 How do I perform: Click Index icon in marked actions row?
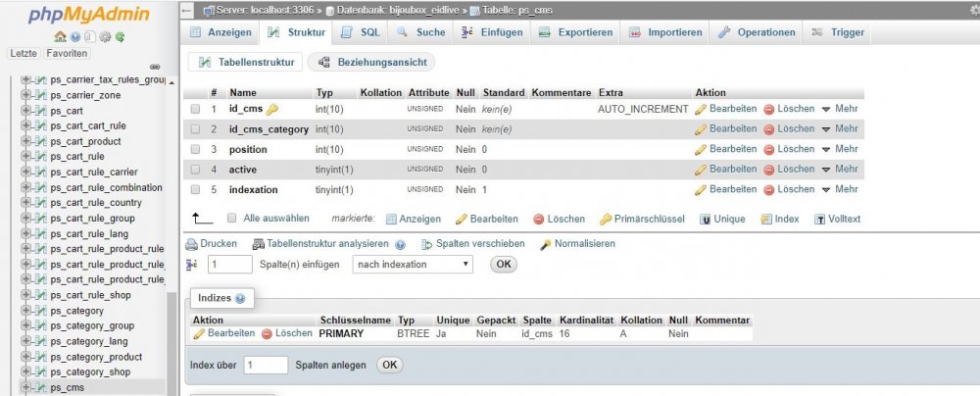[765, 219]
